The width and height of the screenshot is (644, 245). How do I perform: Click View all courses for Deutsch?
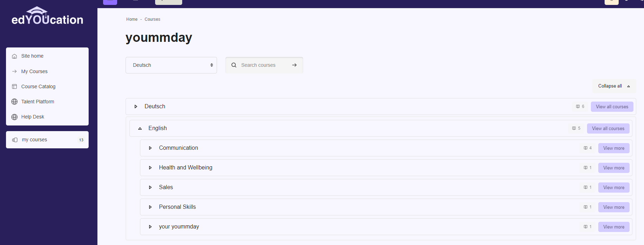612,107
